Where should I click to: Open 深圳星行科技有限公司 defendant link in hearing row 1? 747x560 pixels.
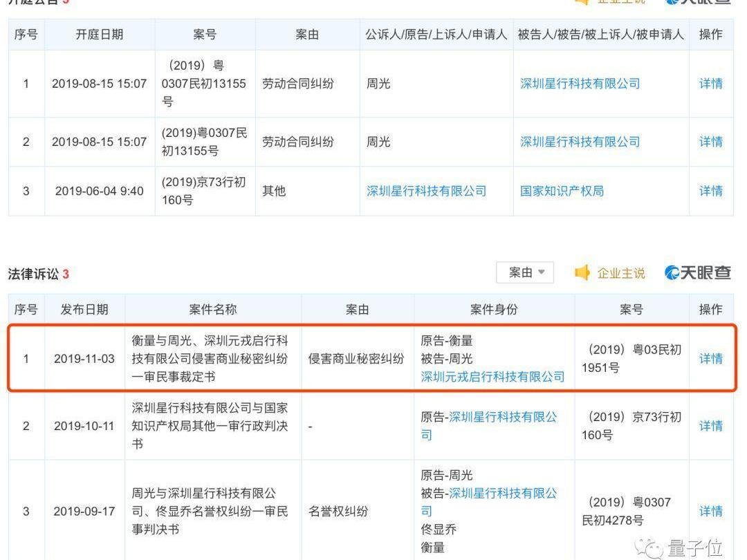(x=580, y=84)
